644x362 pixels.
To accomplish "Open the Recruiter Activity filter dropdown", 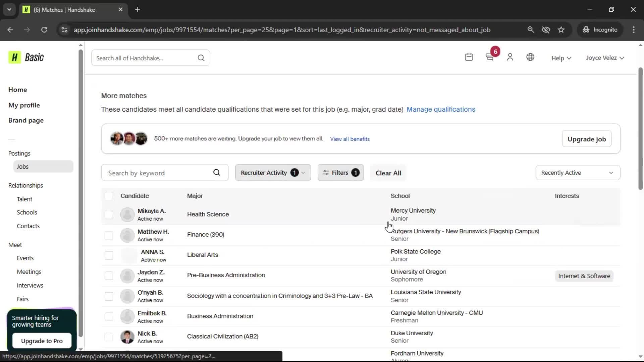I will [273, 172].
